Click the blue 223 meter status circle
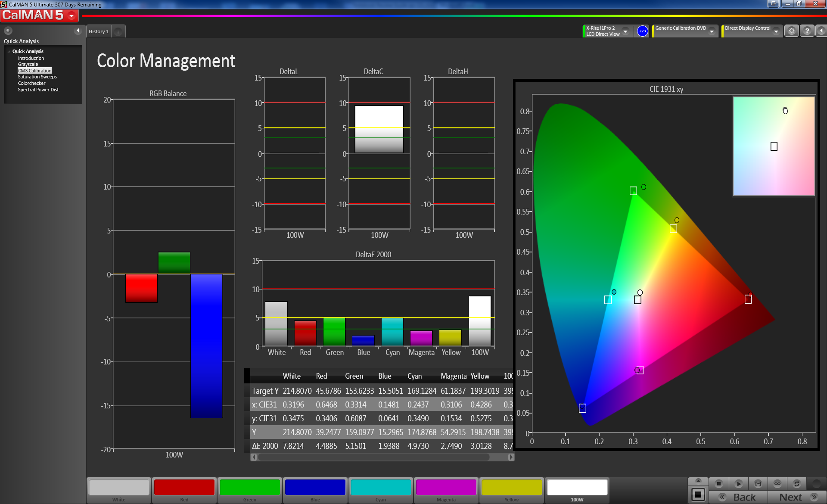 click(x=642, y=31)
